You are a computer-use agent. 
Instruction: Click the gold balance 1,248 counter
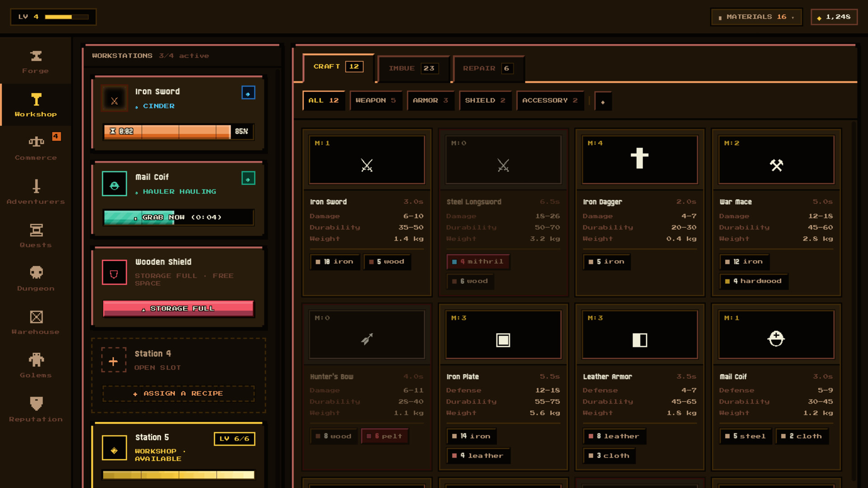click(834, 17)
